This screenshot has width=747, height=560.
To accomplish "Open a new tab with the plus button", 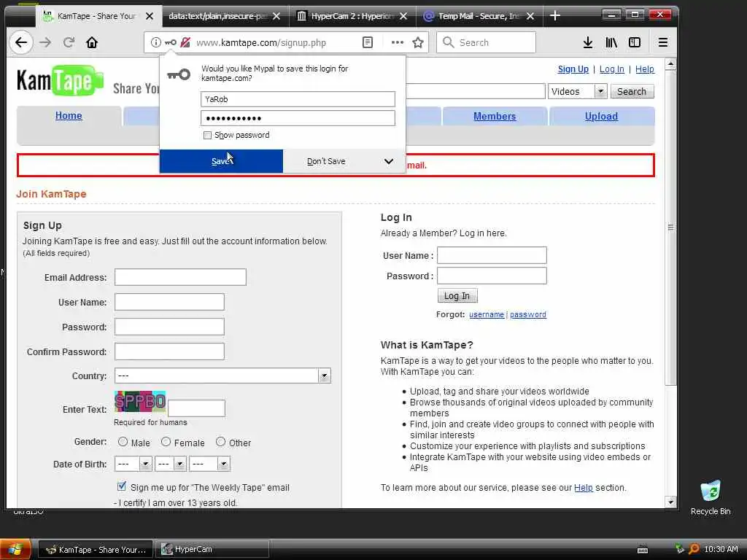I will (554, 16).
